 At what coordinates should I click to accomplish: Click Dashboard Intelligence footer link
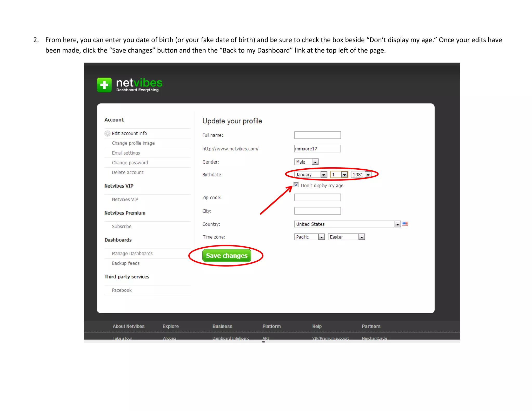(x=231, y=338)
